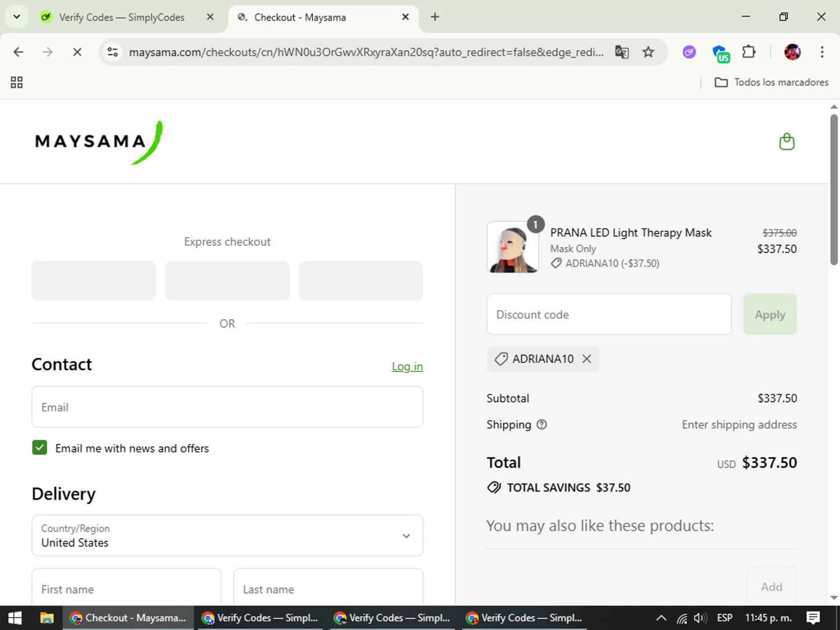840x630 pixels.
Task: Click the browser address bar URL
Action: click(366, 52)
